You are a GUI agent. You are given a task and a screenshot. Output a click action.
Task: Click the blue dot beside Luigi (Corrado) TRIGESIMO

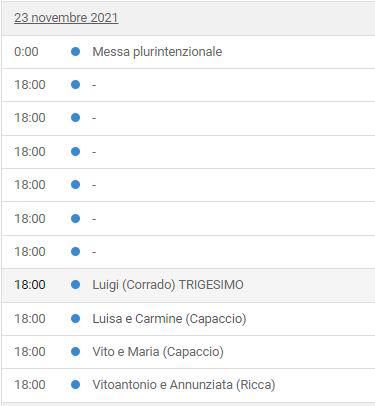[x=76, y=285]
